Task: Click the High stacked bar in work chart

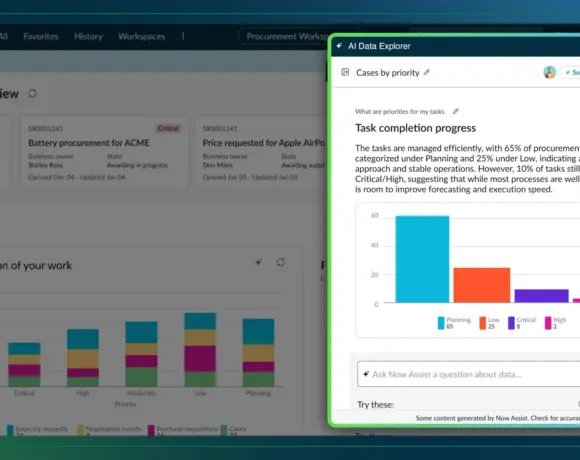Action: tap(83, 358)
